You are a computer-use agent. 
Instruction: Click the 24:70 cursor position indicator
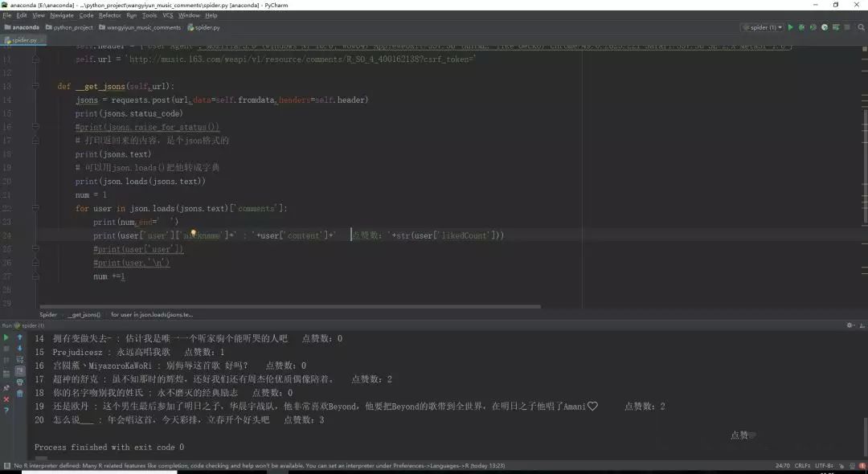point(782,466)
